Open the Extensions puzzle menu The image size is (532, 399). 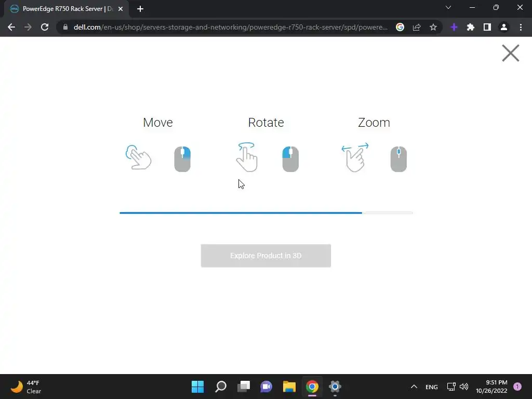[x=471, y=27]
